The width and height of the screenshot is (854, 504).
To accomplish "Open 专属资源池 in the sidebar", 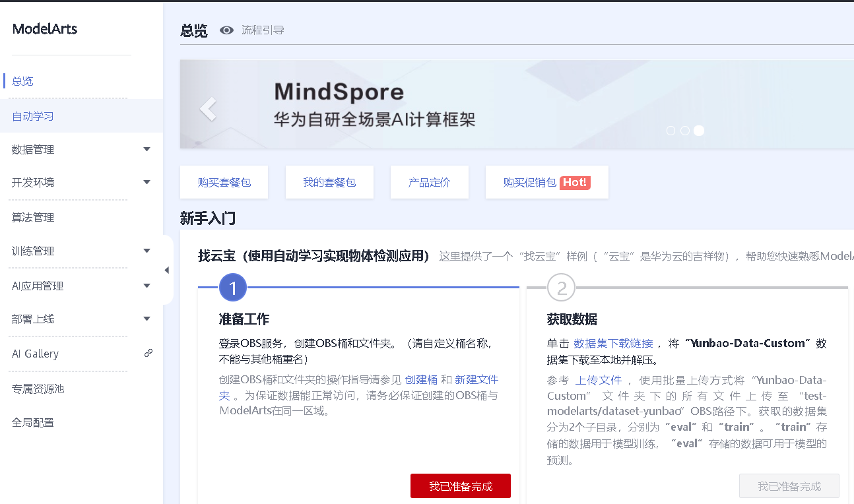I will 38,389.
